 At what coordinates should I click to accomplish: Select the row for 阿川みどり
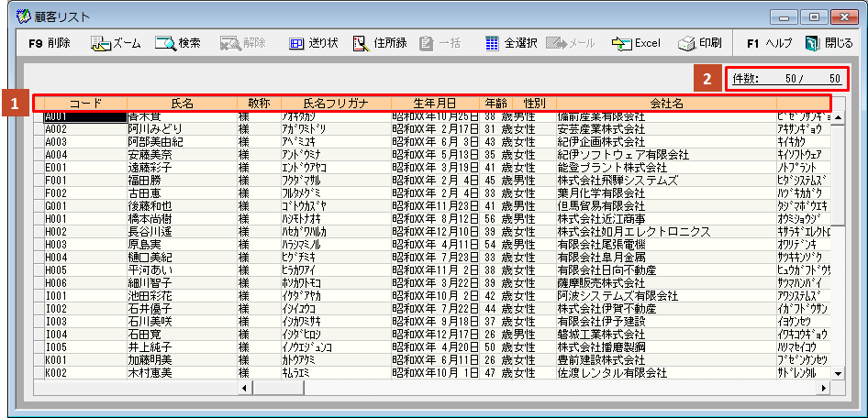pos(155,129)
